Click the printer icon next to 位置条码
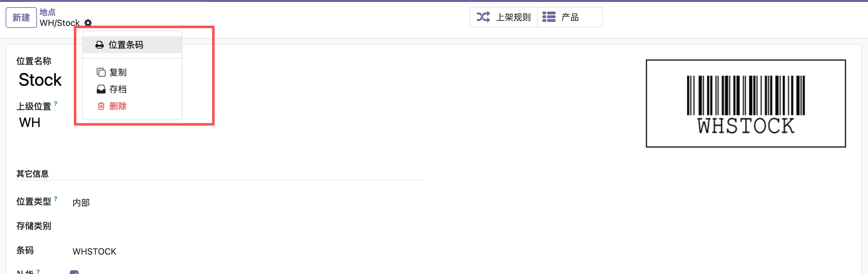Viewport: 868px width, 274px height. tap(100, 45)
